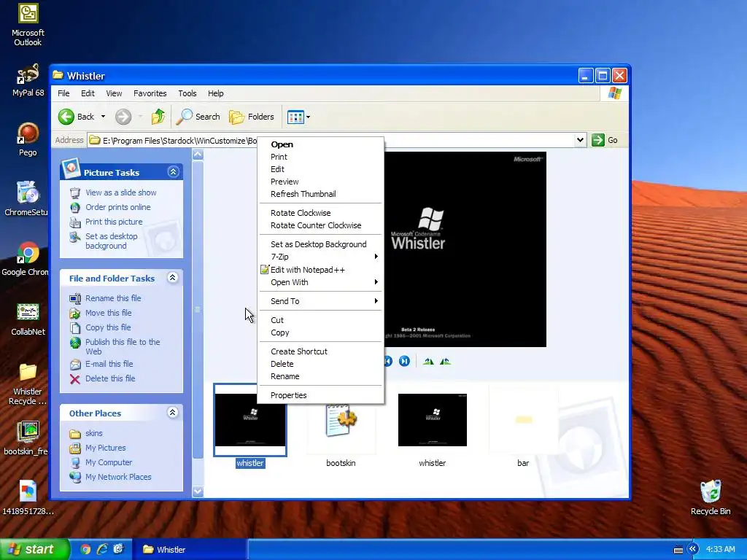Screen dimensions: 747x560
Task: Choose Cut in the context menu
Action: click(x=321, y=320)
